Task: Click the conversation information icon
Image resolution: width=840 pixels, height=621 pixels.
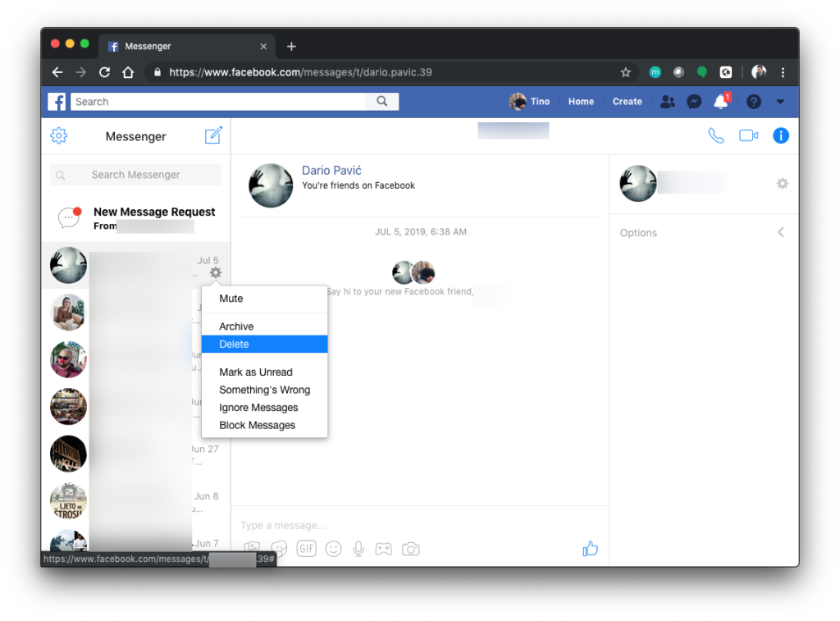Action: pyautogui.click(x=781, y=136)
